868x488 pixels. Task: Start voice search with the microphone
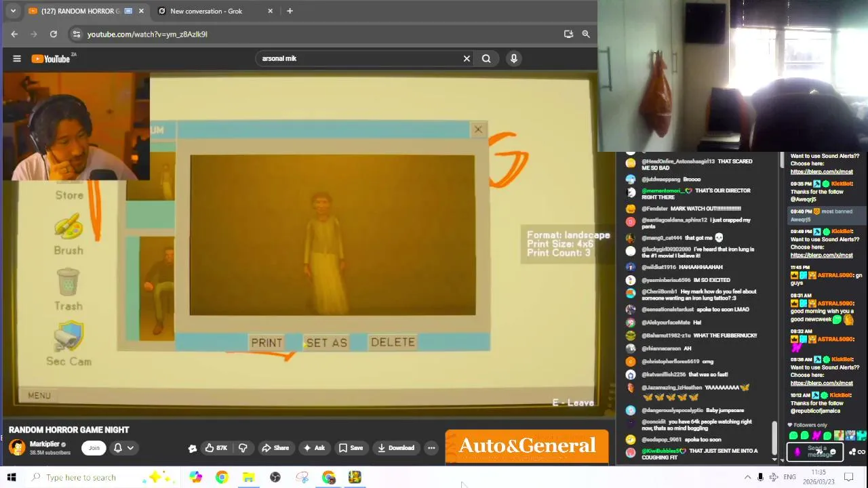click(514, 58)
